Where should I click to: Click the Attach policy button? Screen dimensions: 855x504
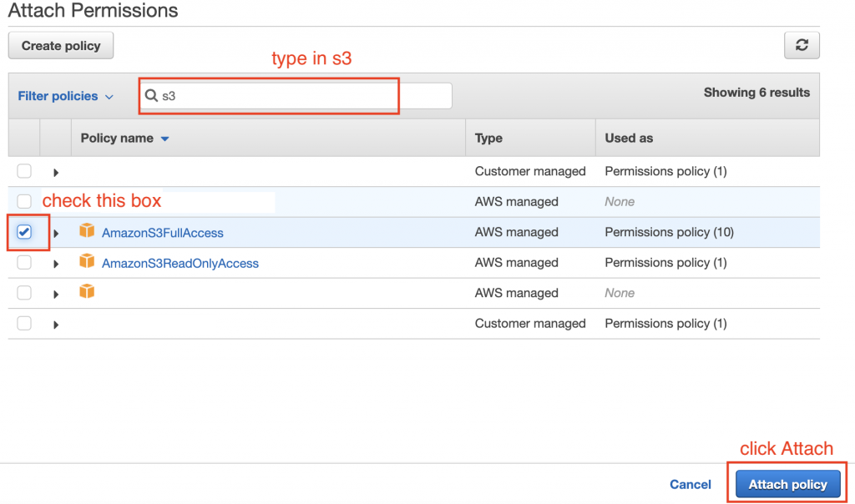click(x=787, y=484)
